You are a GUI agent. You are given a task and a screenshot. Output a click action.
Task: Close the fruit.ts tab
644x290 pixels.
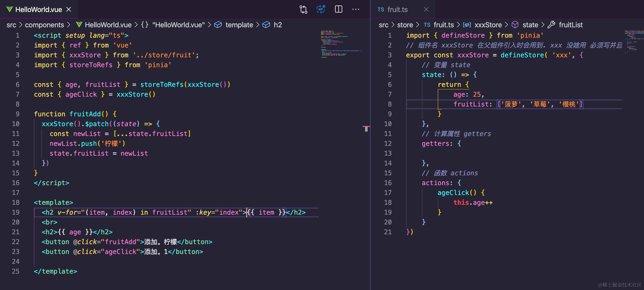point(426,9)
